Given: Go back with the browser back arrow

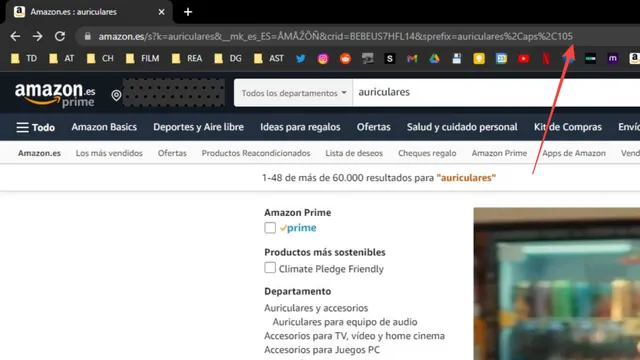Looking at the screenshot, I should coord(15,36).
